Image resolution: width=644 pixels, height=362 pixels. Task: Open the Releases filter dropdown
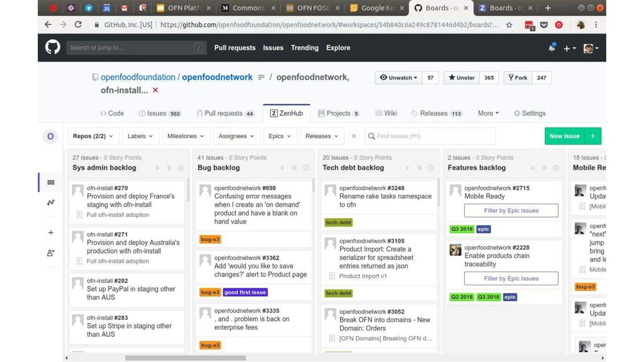pos(321,136)
